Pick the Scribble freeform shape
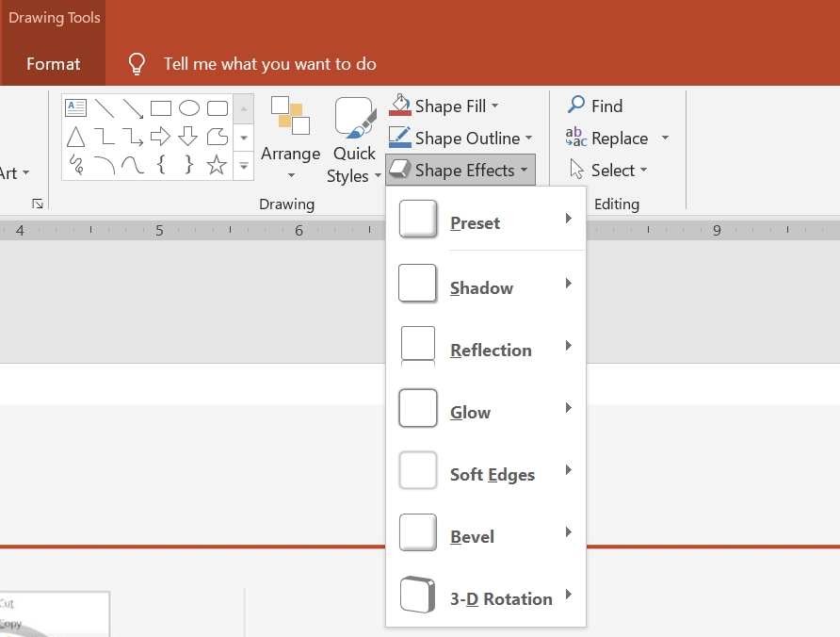 pos(76,166)
